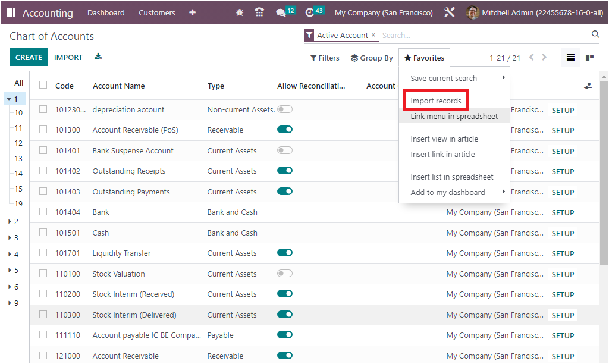609x364 pixels.
Task: Expand account group 9 in tree
Action: pos(10,303)
